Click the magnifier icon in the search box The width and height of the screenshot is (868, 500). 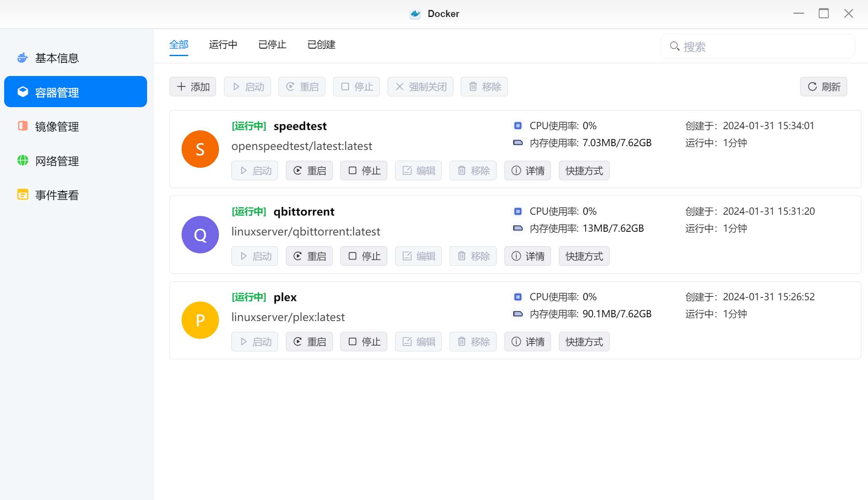coord(674,46)
